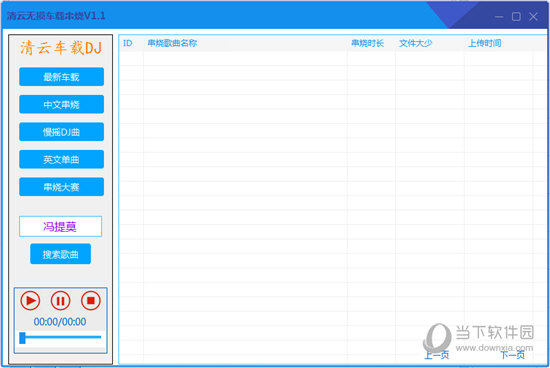Go to next page via 下一页
The width and height of the screenshot is (550, 368).
pos(512,355)
